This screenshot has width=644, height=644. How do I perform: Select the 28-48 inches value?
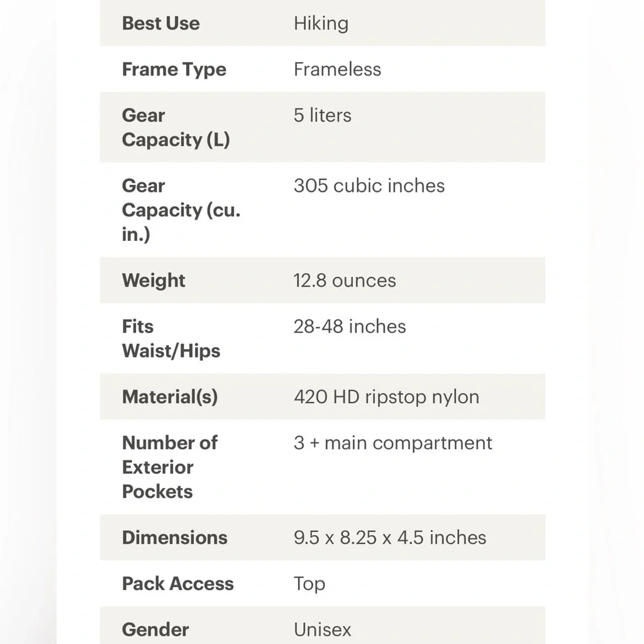(x=350, y=327)
